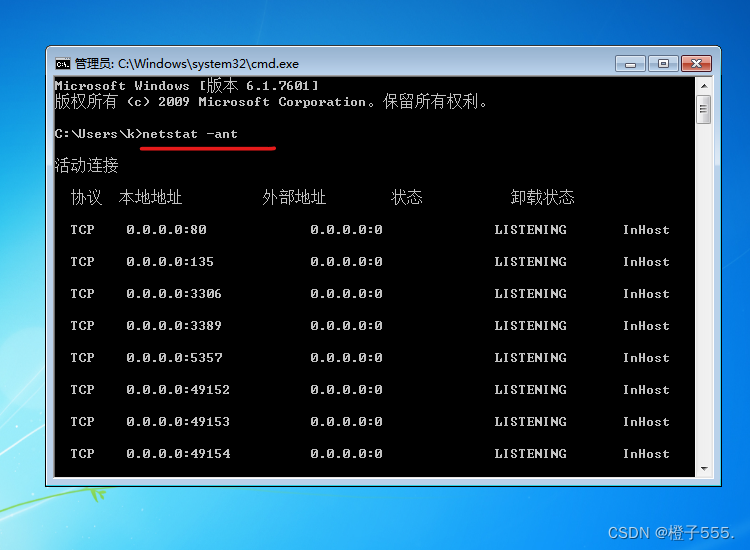Click local address 0.0.0.0:49154
Screen dimensions: 750x550
(178, 454)
